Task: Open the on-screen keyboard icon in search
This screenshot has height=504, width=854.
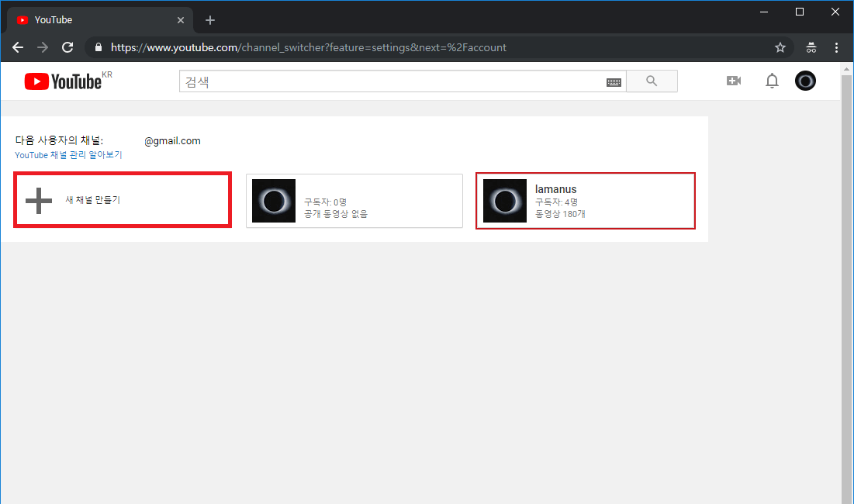Action: [x=614, y=82]
